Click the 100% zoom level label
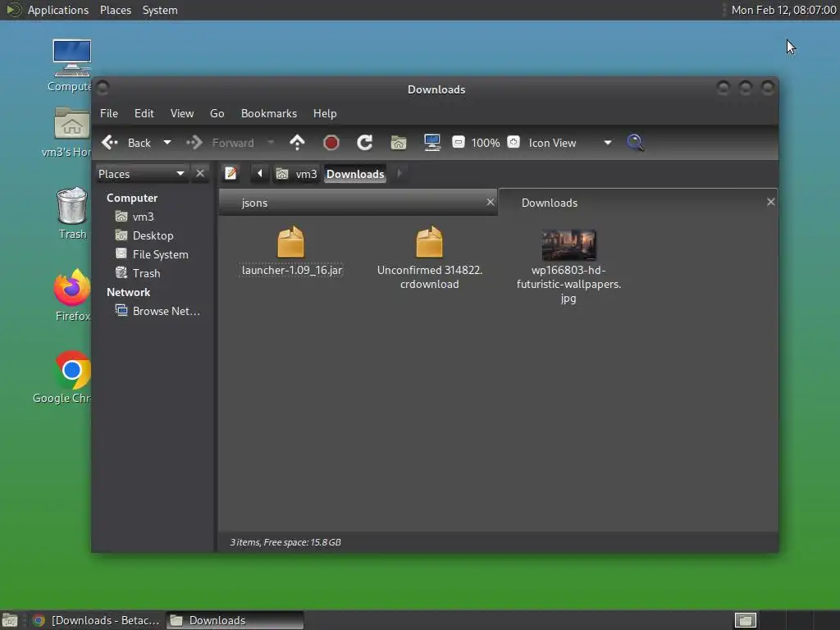Screen dimensions: 840x630 (486, 143)
